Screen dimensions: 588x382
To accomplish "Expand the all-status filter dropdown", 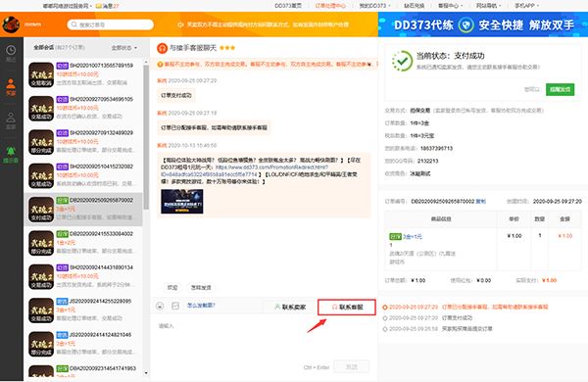I will 124,48.
